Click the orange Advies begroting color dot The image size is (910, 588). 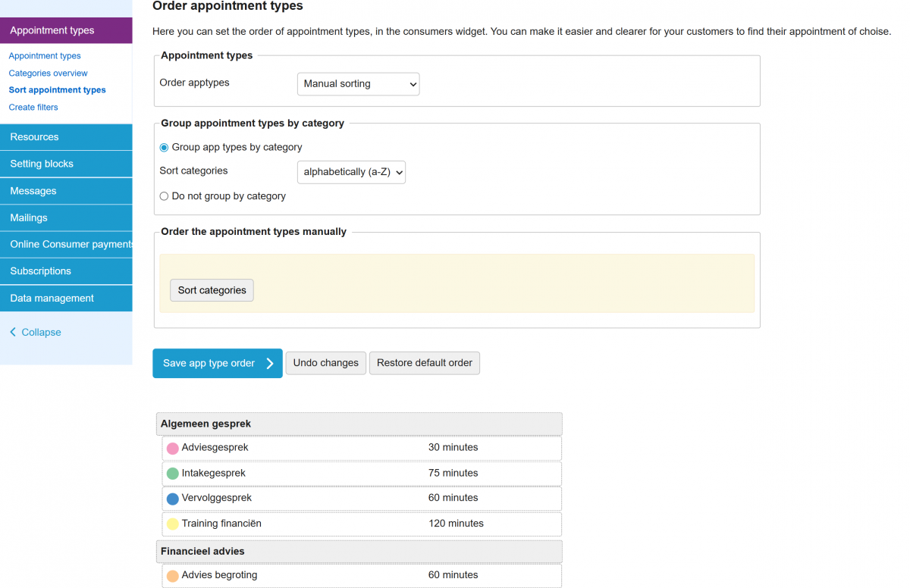pyautogui.click(x=172, y=576)
